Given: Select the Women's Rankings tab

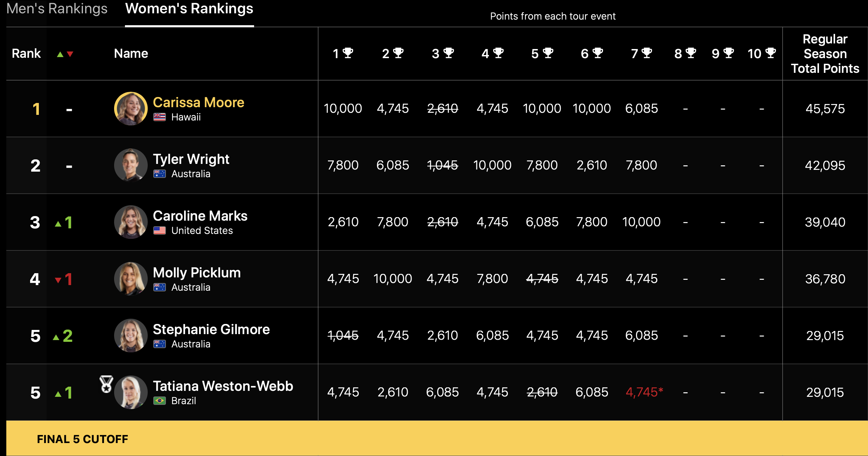Looking at the screenshot, I should tap(189, 9).
